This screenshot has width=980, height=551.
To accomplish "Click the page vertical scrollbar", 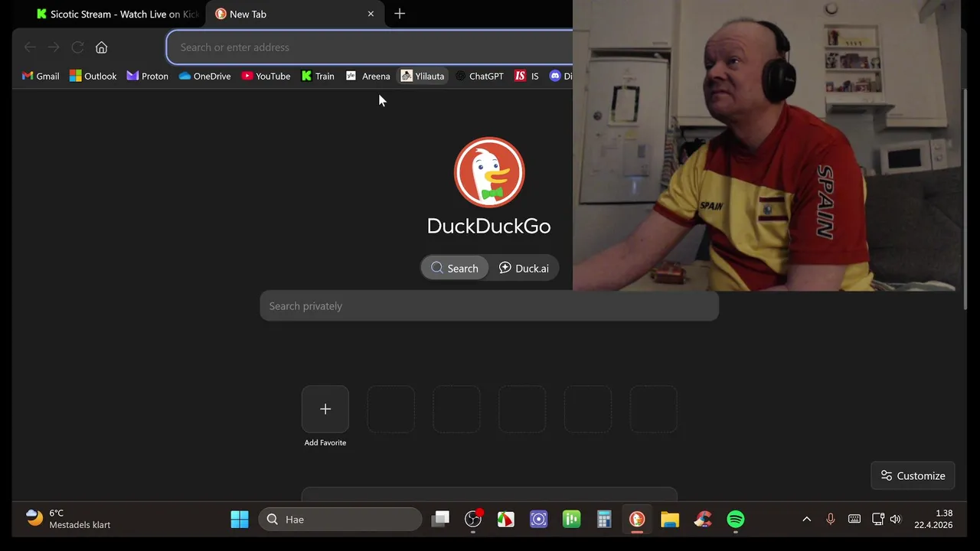I will (x=966, y=199).
